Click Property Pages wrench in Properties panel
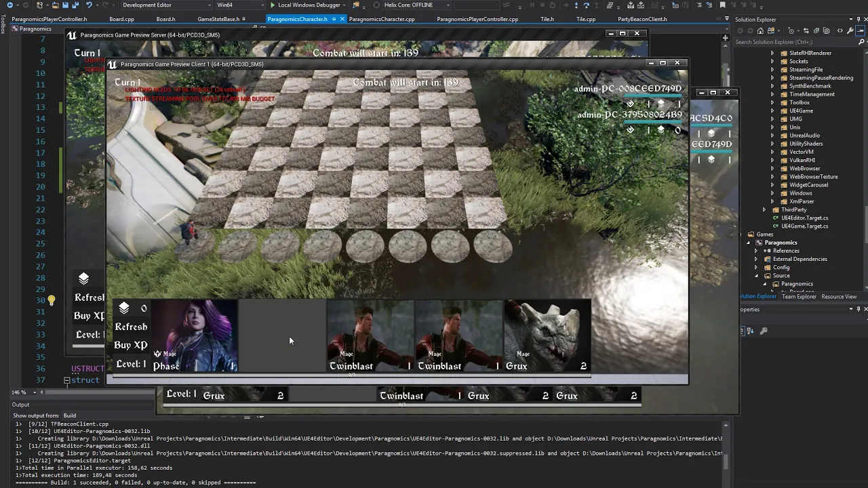The width and height of the screenshot is (868, 488). pyautogui.click(x=764, y=331)
